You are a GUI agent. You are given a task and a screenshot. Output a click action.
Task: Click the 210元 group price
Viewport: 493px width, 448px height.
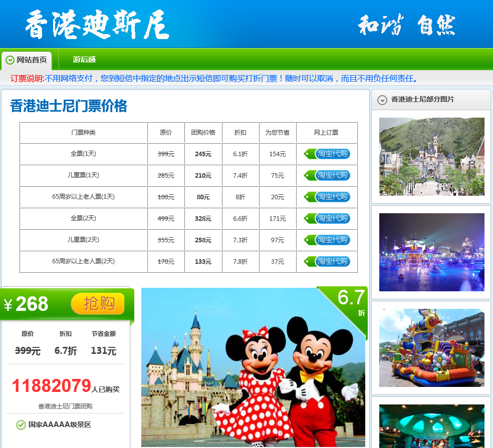[x=203, y=176]
